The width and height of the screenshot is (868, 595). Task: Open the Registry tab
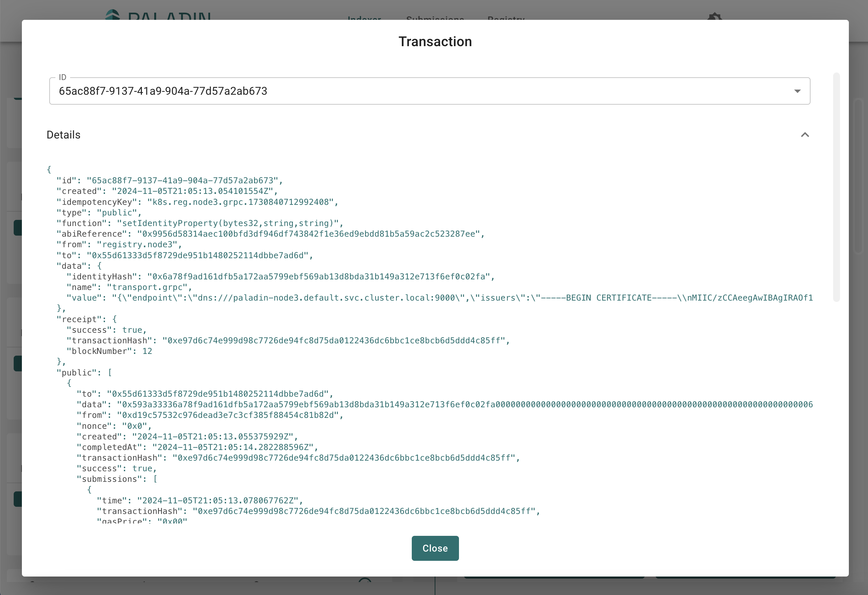coord(506,17)
